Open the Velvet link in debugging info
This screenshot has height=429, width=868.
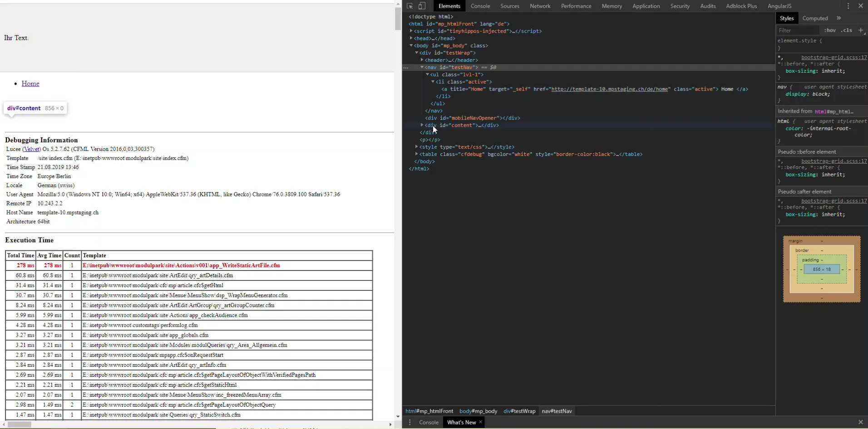click(32, 149)
